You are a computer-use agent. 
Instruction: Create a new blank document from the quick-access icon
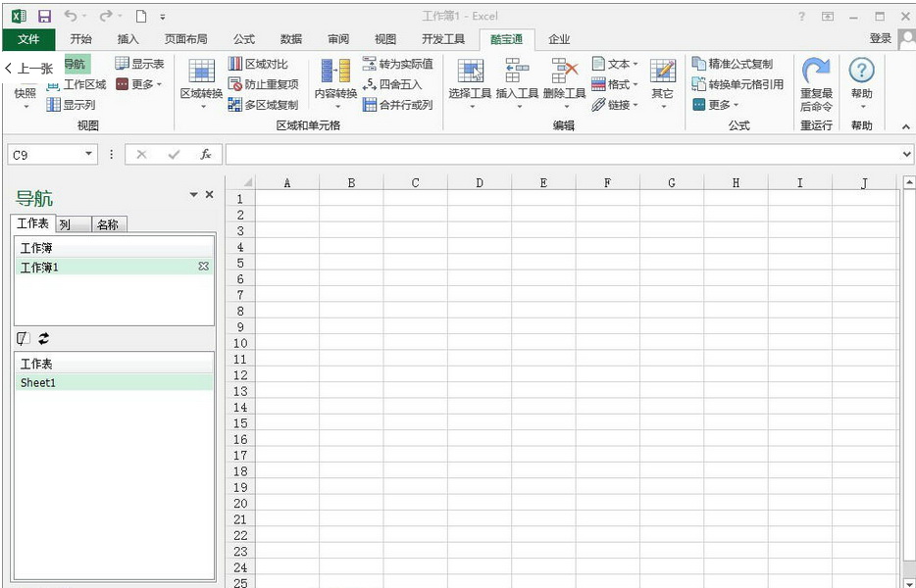141,17
